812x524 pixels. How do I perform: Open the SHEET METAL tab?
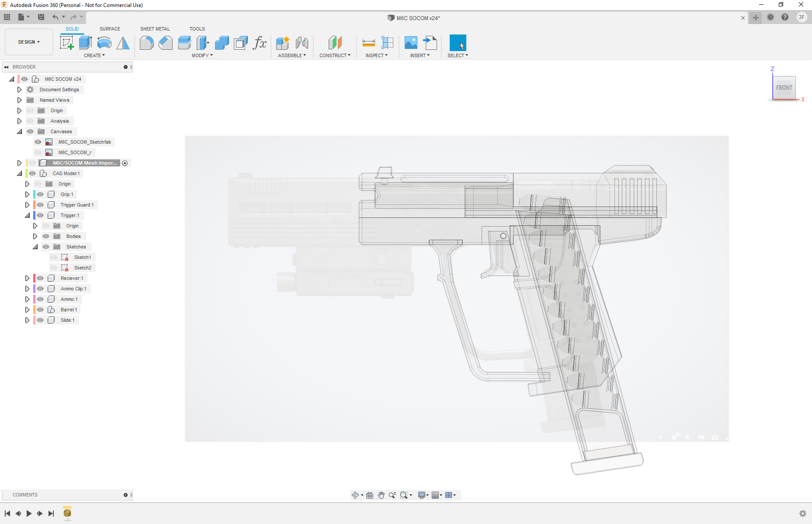click(x=155, y=29)
